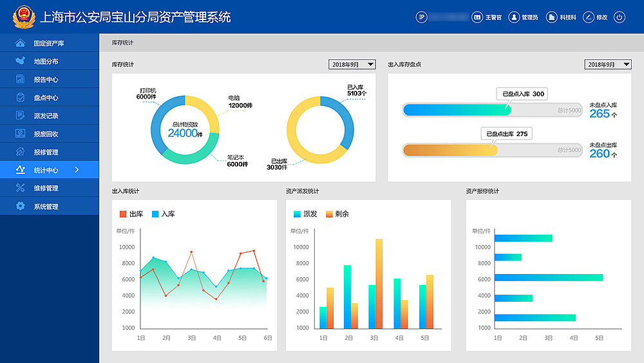The height and width of the screenshot is (363, 644).
Task: Click the 出入库统计 chart title
Action: tap(126, 191)
